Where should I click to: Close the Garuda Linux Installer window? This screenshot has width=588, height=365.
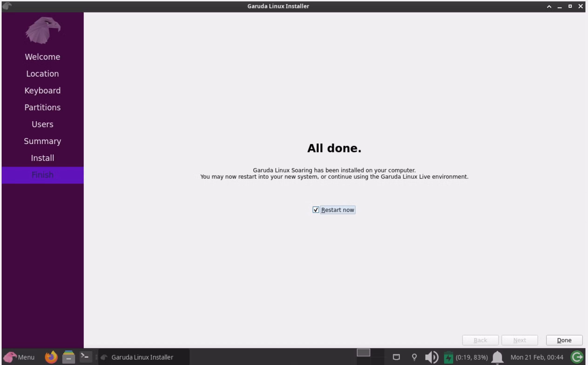(581, 6)
